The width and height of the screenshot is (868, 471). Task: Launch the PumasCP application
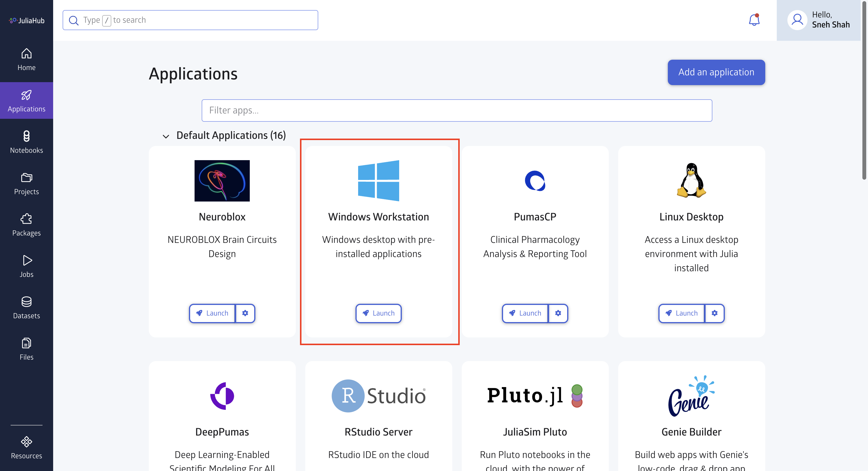[525, 313]
